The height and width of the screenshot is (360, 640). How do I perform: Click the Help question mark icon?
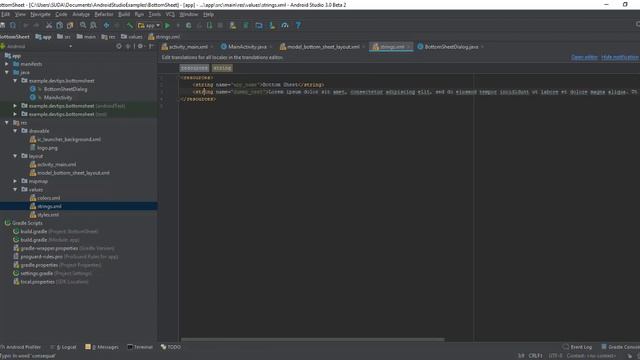coord(298,25)
